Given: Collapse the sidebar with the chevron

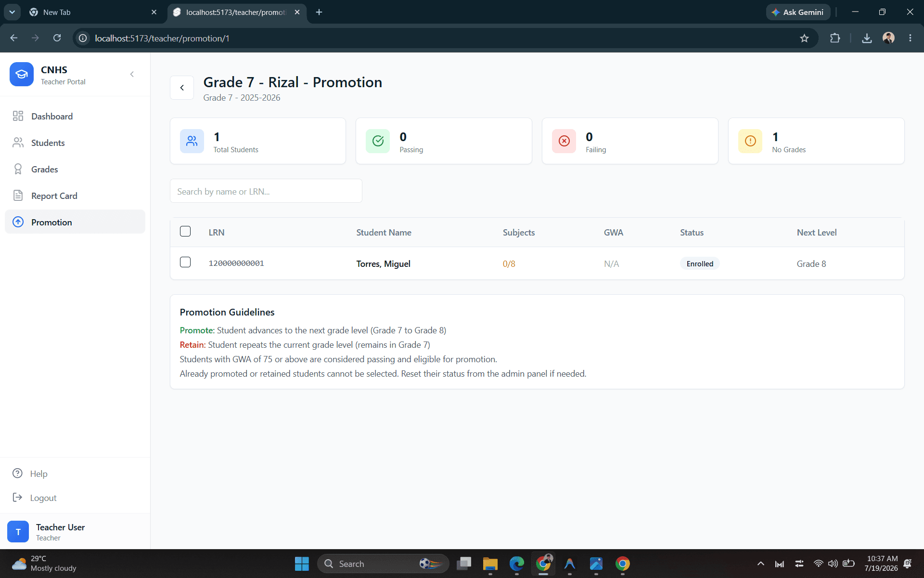Looking at the screenshot, I should coord(132,74).
